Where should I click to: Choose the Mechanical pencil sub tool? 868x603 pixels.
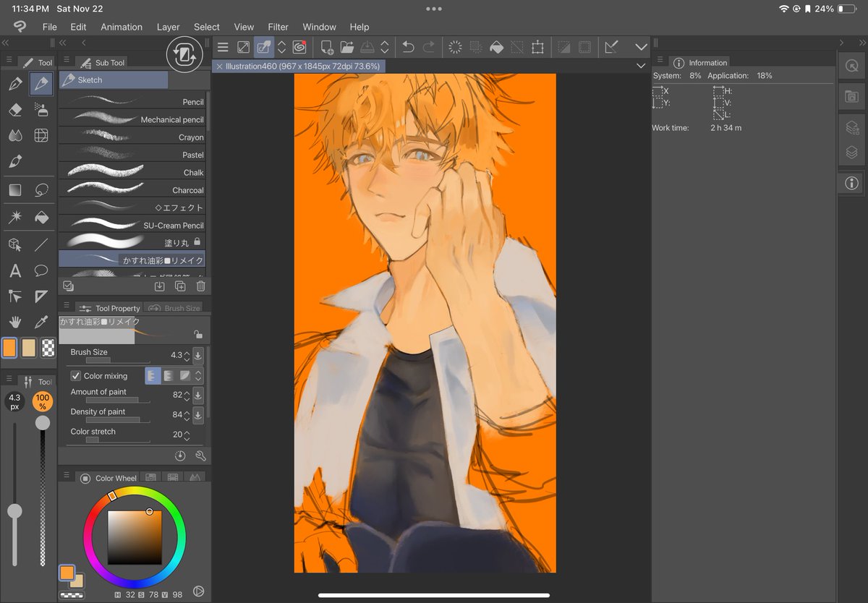(132, 119)
